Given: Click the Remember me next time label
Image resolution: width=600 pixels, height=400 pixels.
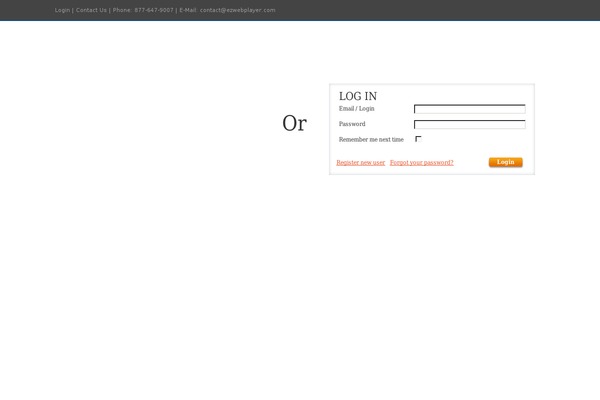Looking at the screenshot, I should [371, 140].
